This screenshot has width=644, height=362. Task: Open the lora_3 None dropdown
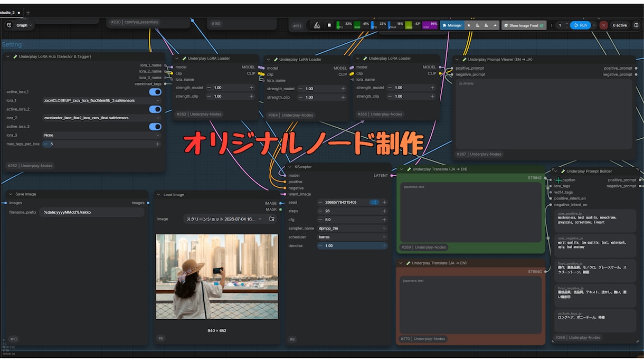pyautogui.click(x=102, y=135)
